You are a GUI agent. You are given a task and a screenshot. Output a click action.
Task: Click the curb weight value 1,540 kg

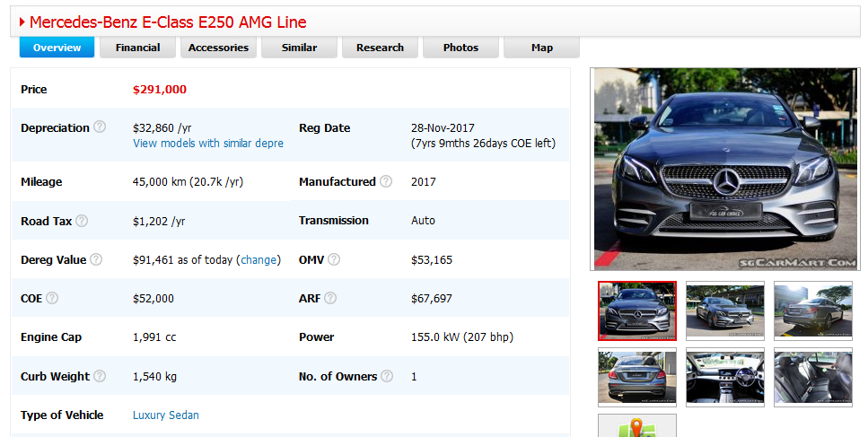click(155, 377)
